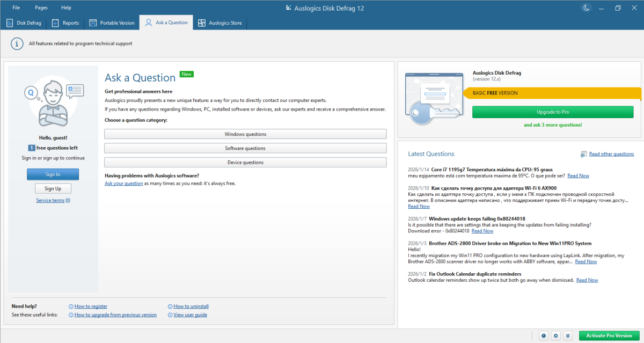Toggle dark mode moon icon

[x=587, y=8]
